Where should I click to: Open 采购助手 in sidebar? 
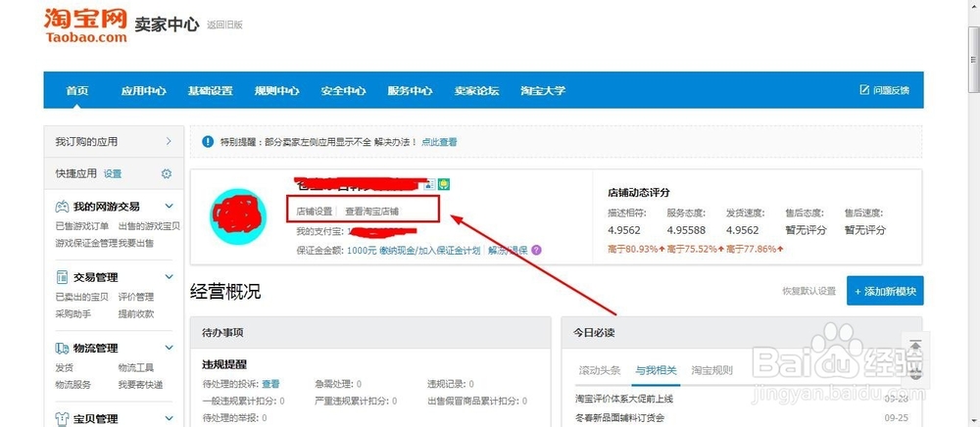[73, 313]
